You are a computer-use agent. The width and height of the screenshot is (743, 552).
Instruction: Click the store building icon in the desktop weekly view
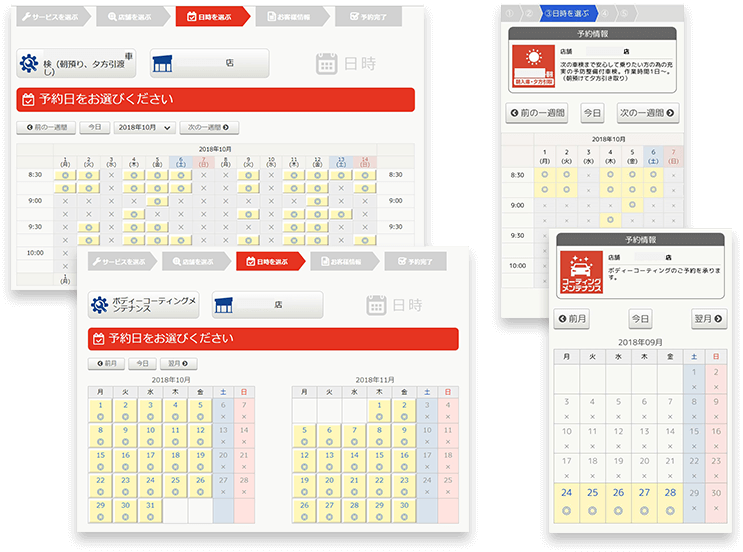tap(163, 63)
